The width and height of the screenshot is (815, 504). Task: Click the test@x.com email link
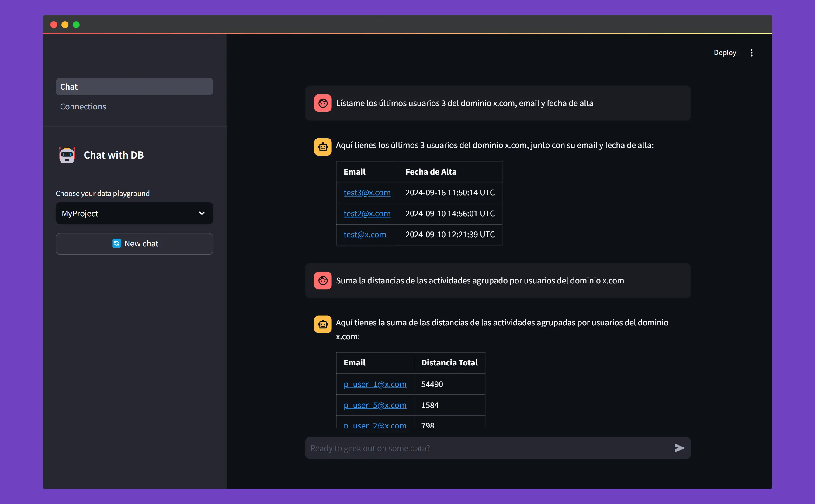pos(365,234)
